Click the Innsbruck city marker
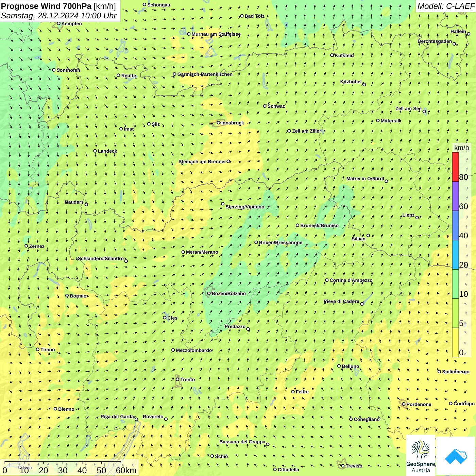Viewport: 476px width, 476px height. [219, 123]
